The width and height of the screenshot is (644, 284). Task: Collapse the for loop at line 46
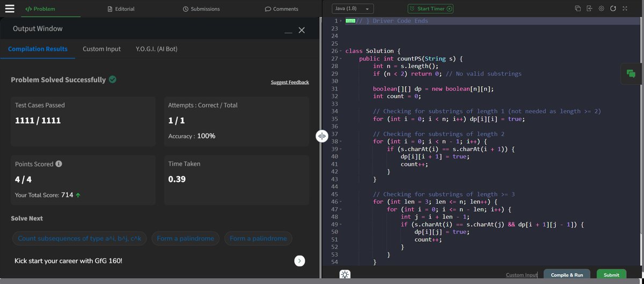pyautogui.click(x=341, y=202)
